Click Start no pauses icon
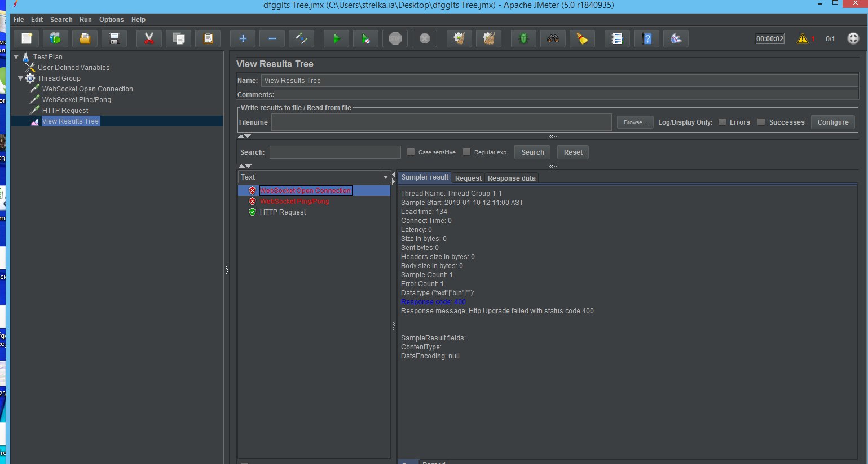868x464 pixels. click(x=365, y=38)
